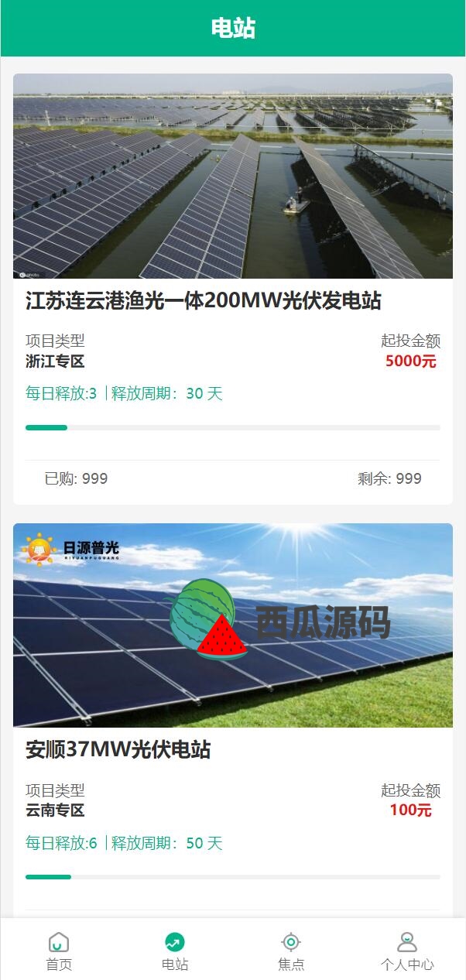
Task: Select the 云南专区 project type
Action: [x=55, y=810]
